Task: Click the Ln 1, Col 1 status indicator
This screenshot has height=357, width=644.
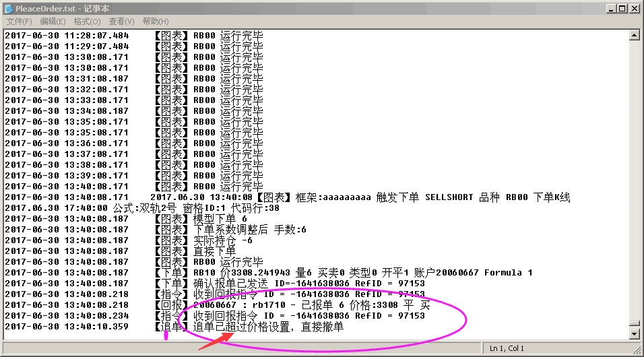Action: 507,348
